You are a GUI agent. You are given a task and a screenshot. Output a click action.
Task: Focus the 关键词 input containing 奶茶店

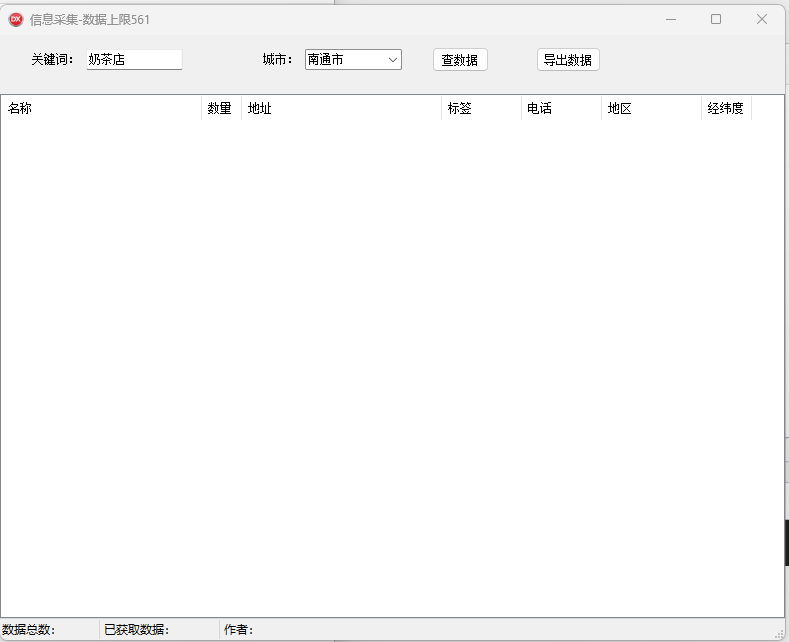point(134,60)
